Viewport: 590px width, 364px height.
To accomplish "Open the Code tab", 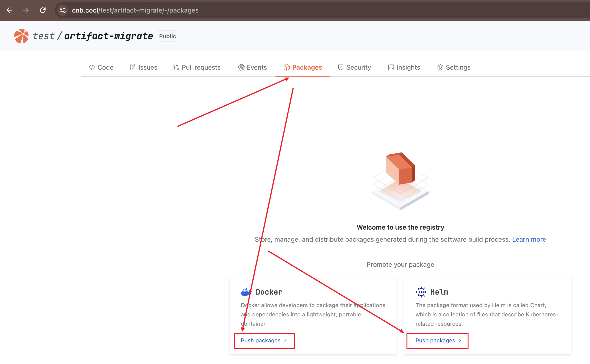I will (101, 67).
